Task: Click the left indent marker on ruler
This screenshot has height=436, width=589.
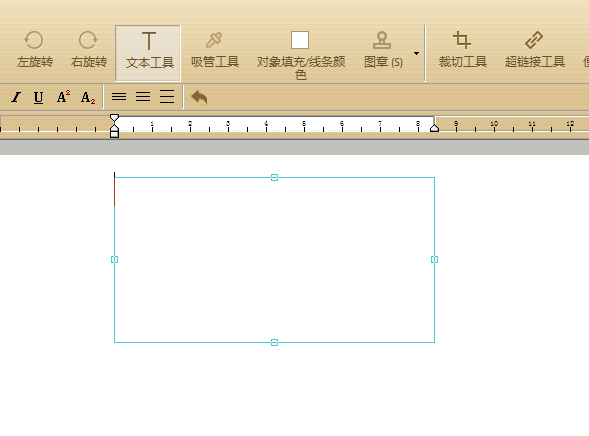Action: click(115, 126)
